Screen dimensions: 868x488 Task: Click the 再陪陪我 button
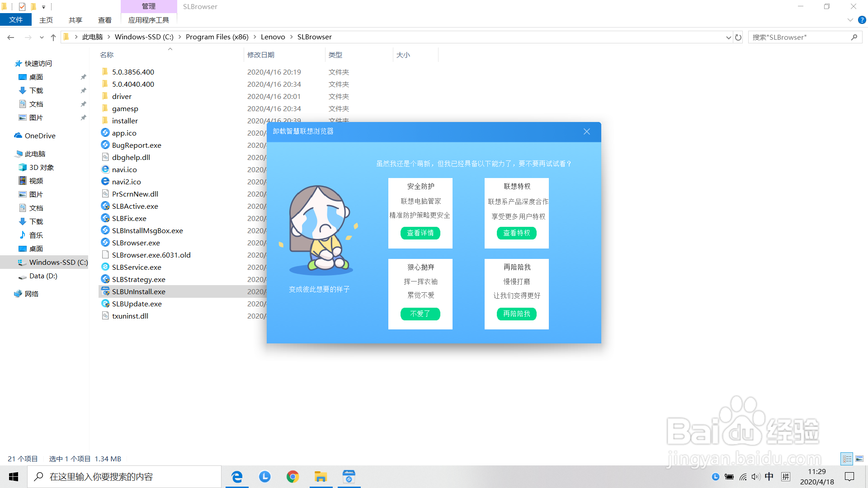coord(516,314)
